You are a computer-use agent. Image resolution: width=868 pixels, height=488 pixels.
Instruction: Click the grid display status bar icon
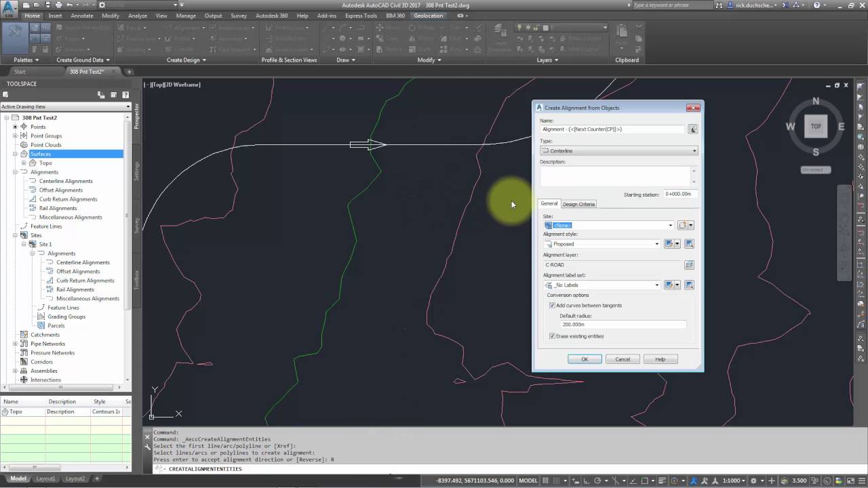pyautogui.click(x=547, y=481)
